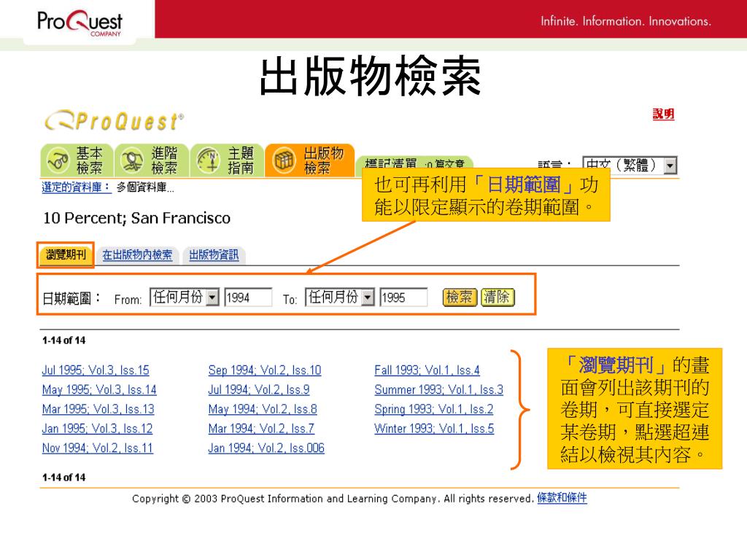Open the 條款和條件 terms link
Image resolution: width=747 pixels, height=560 pixels.
(562, 497)
